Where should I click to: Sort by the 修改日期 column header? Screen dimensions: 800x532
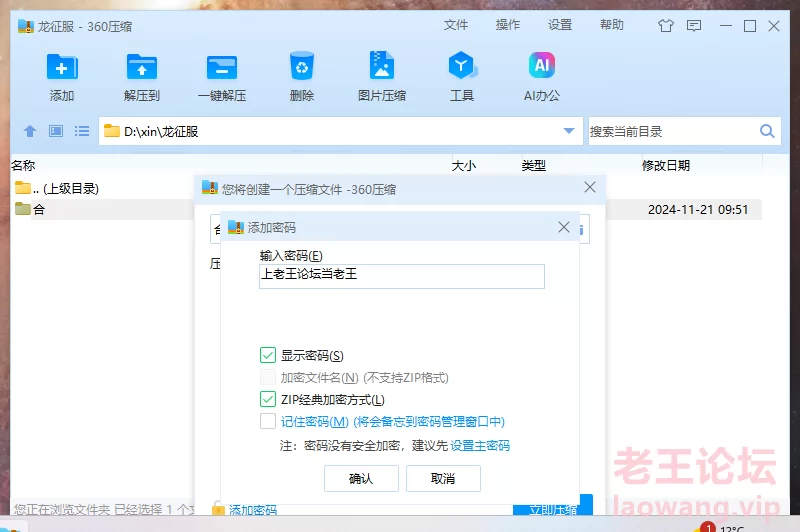[x=666, y=165]
